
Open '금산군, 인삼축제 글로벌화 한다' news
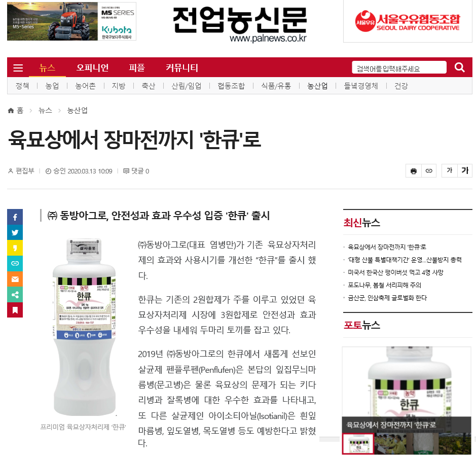coord(387,298)
